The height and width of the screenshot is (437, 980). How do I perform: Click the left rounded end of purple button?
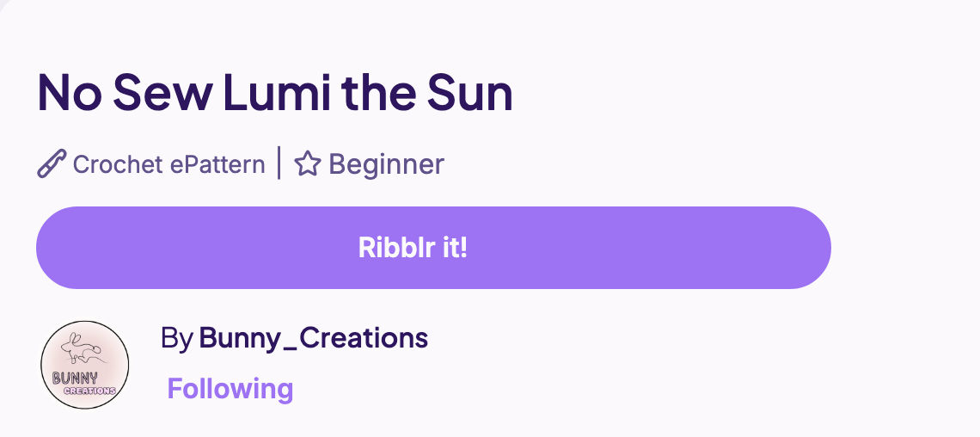63,248
